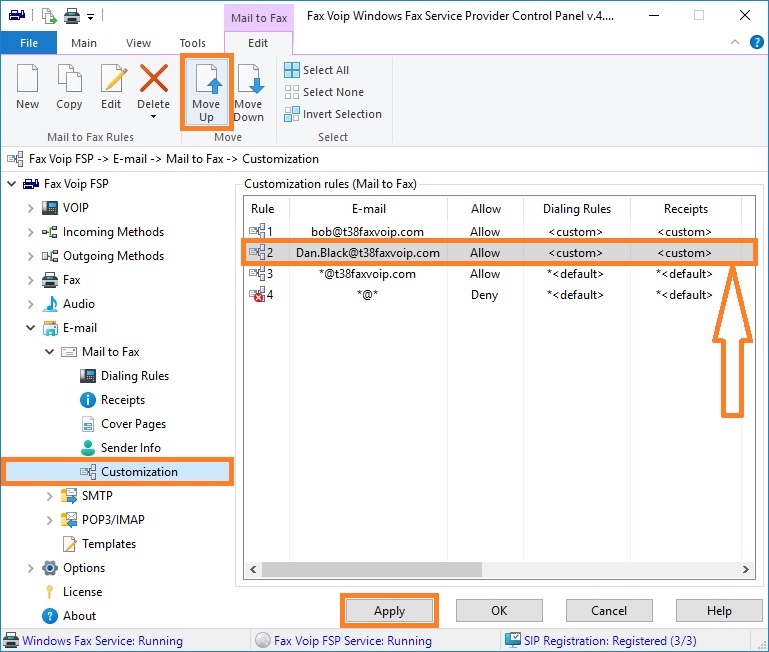Switch to the Main ribbon tab

pyautogui.click(x=84, y=43)
